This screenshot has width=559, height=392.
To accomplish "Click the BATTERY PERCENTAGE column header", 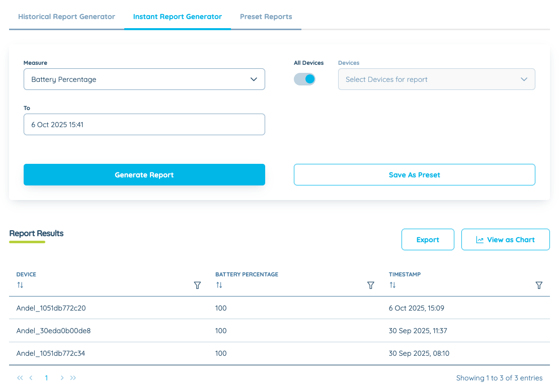I will (247, 274).
